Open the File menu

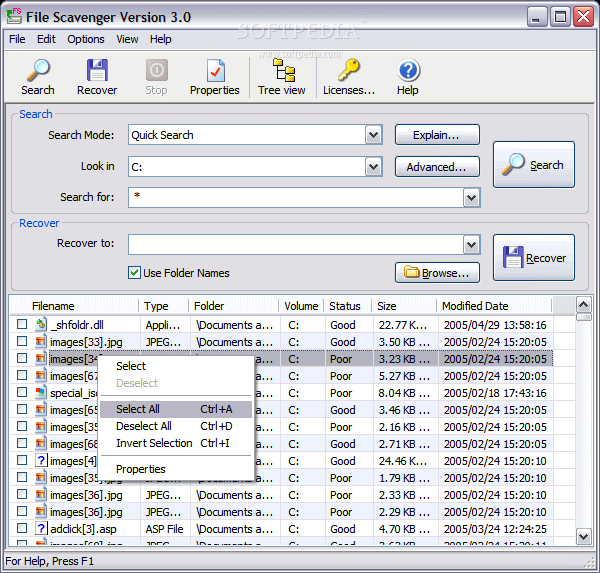(x=17, y=39)
